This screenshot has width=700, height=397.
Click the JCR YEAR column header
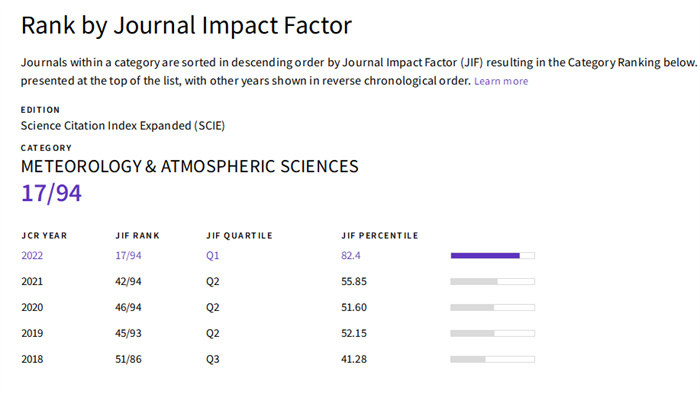click(44, 235)
